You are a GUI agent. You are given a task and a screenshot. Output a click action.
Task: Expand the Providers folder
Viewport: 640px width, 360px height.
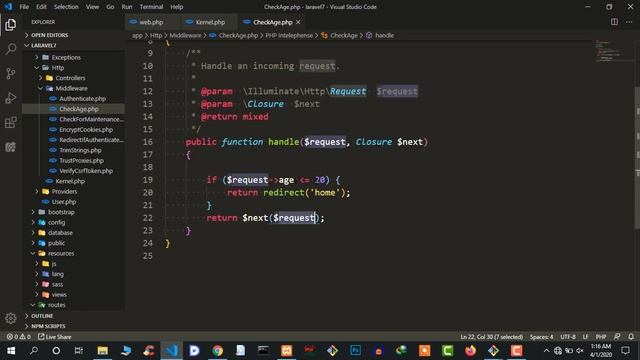[x=64, y=191]
